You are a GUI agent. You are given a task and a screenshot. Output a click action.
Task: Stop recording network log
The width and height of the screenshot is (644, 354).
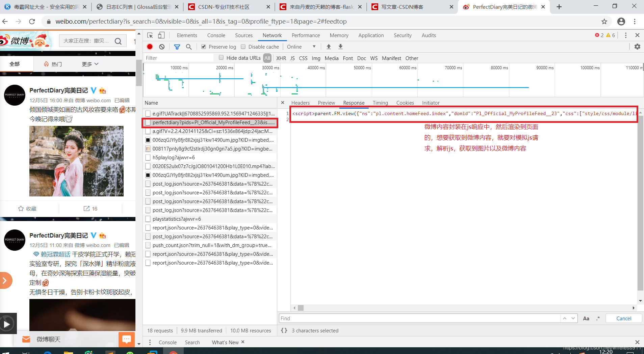coord(150,47)
